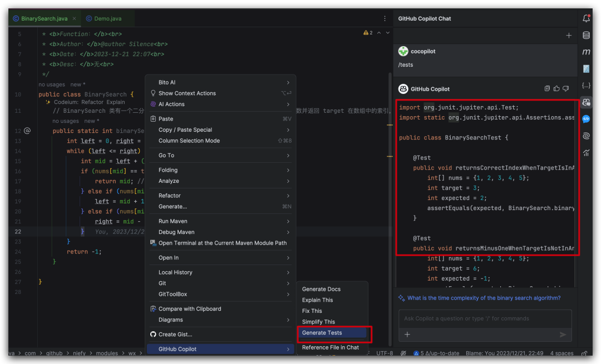Open the Database tool window icon
This screenshot has width=601, height=364.
(586, 35)
